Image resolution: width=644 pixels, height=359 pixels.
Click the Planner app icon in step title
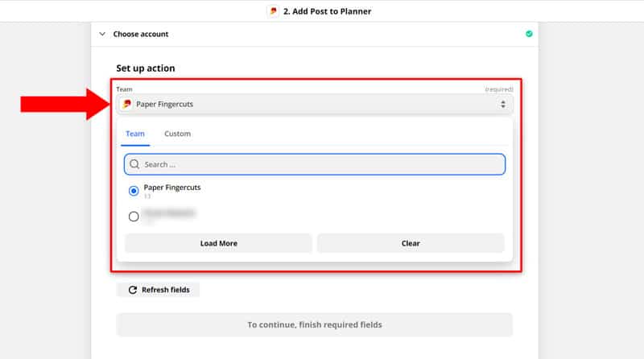(x=273, y=11)
